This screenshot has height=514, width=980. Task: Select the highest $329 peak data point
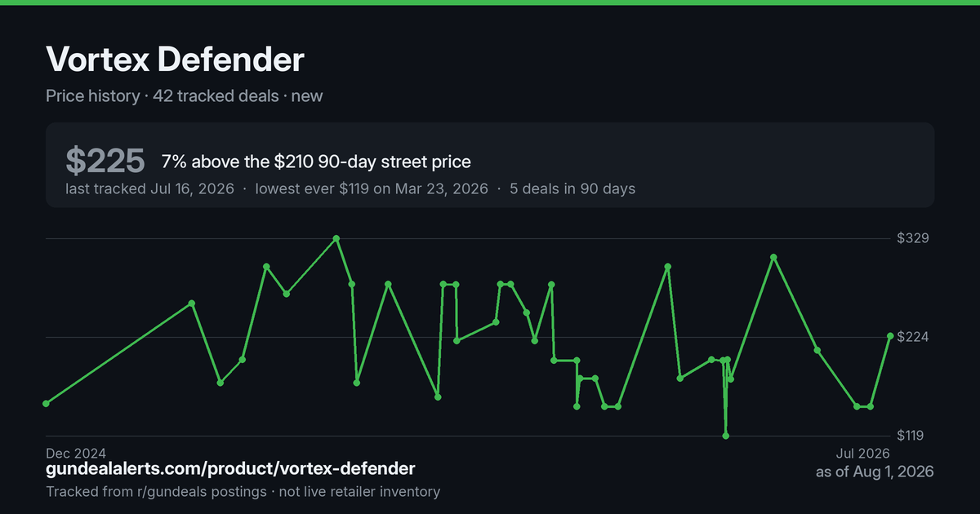pyautogui.click(x=336, y=238)
